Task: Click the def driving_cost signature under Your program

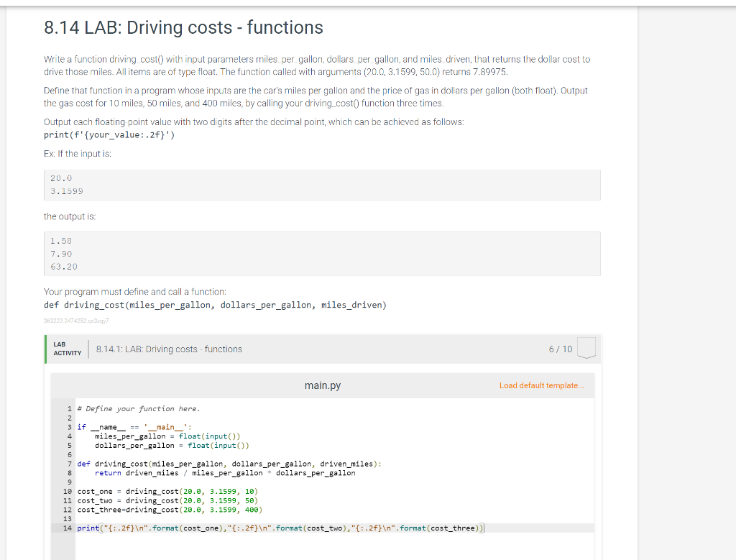Action: click(x=216, y=304)
